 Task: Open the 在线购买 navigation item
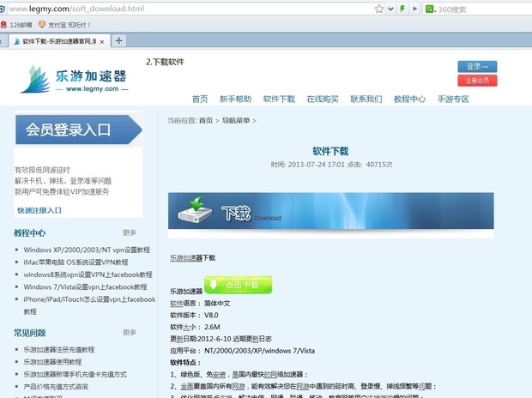[x=323, y=99]
